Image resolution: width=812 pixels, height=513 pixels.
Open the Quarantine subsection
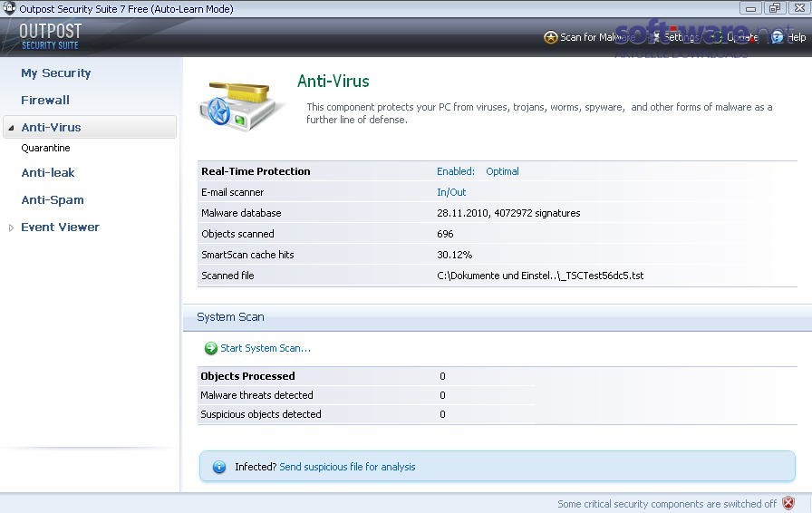[x=45, y=148]
